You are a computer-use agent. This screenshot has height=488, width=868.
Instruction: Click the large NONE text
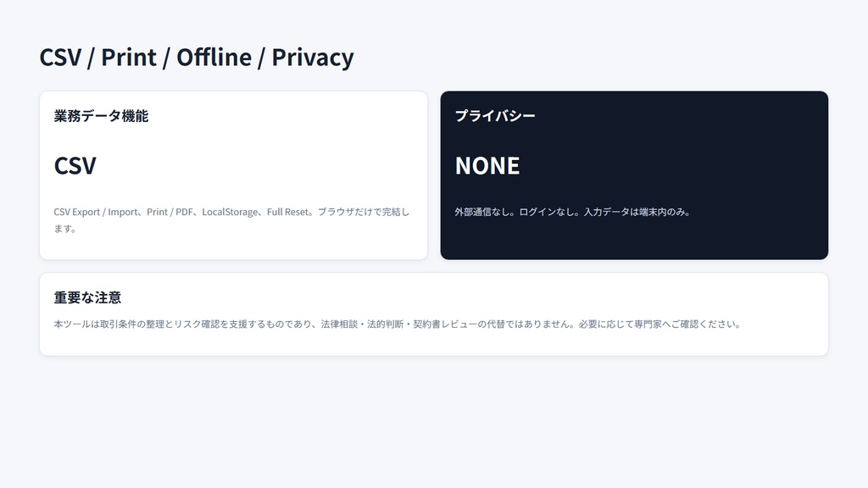click(487, 165)
